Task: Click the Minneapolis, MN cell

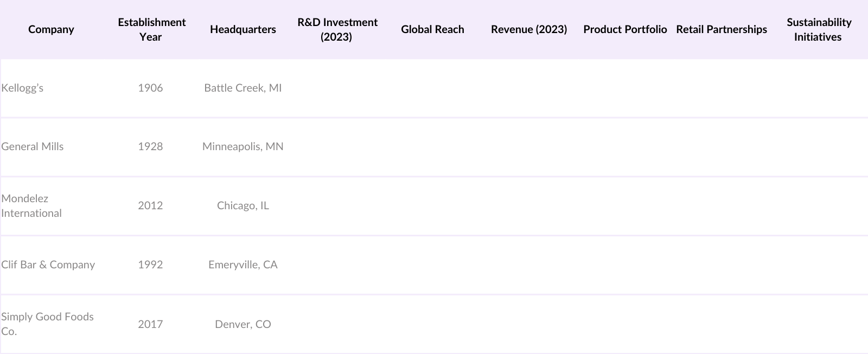Action: (x=243, y=146)
